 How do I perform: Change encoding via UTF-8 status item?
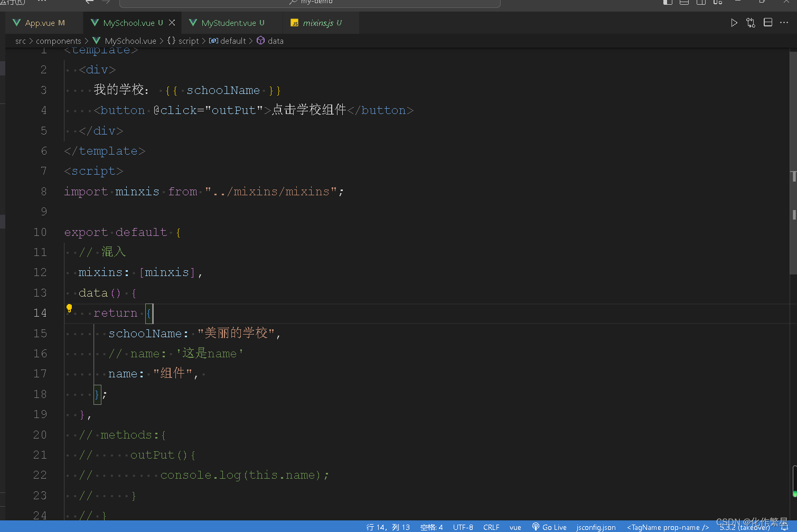click(x=463, y=527)
